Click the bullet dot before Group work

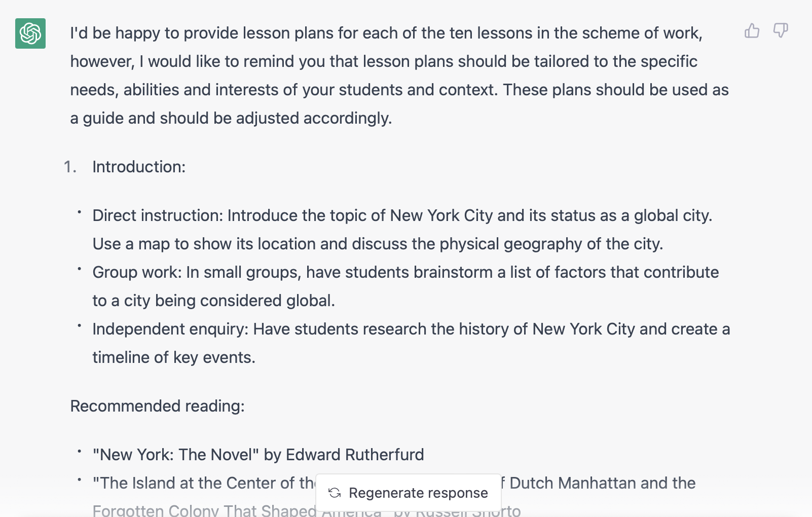point(80,269)
